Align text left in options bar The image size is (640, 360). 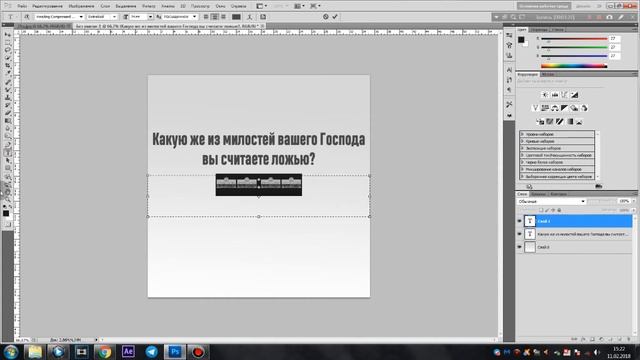point(206,17)
